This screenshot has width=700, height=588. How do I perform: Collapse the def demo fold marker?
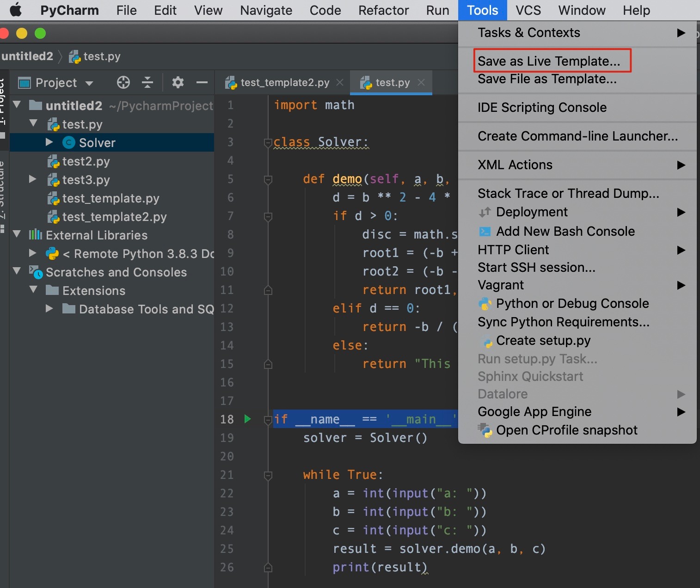pos(268,179)
